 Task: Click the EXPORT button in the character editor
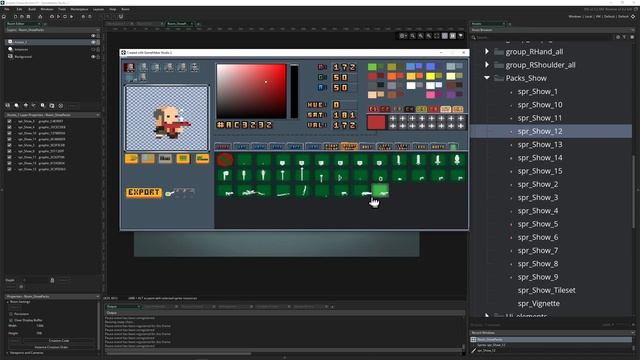(x=144, y=192)
